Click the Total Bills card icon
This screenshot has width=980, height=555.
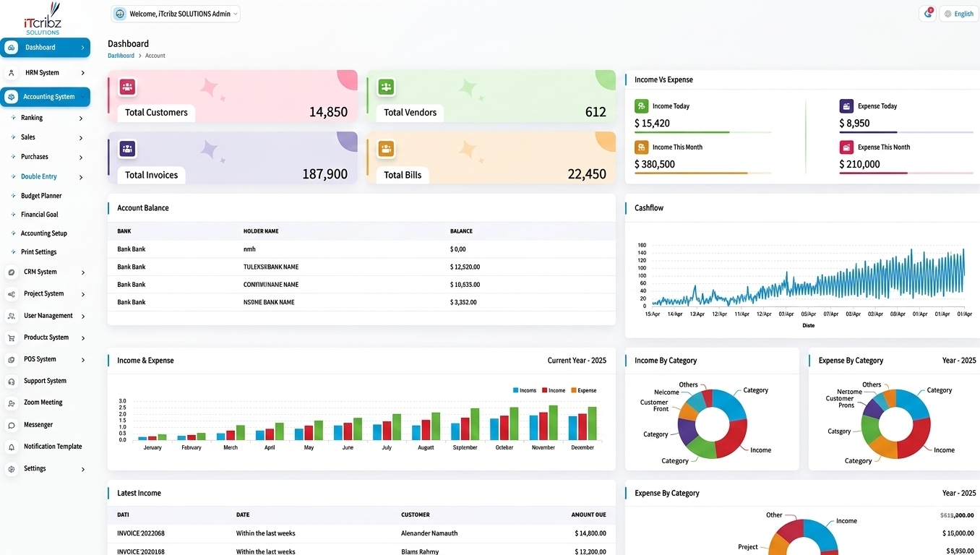pos(386,149)
